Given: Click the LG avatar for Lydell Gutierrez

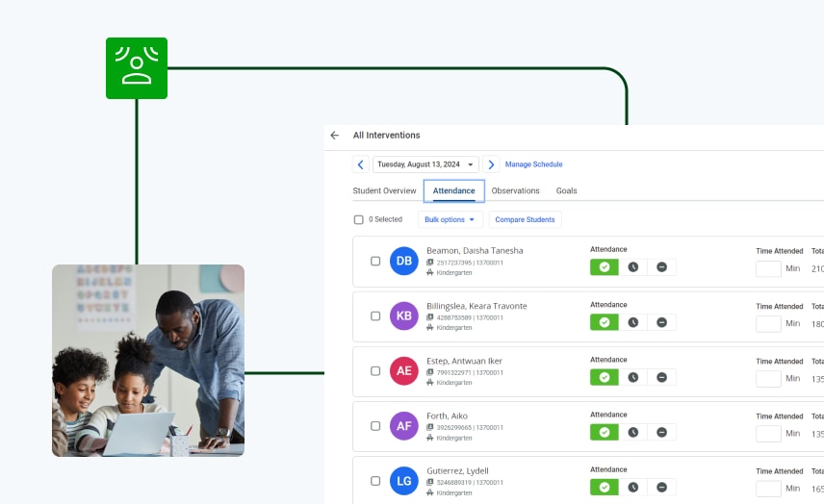Looking at the screenshot, I should coord(404,481).
